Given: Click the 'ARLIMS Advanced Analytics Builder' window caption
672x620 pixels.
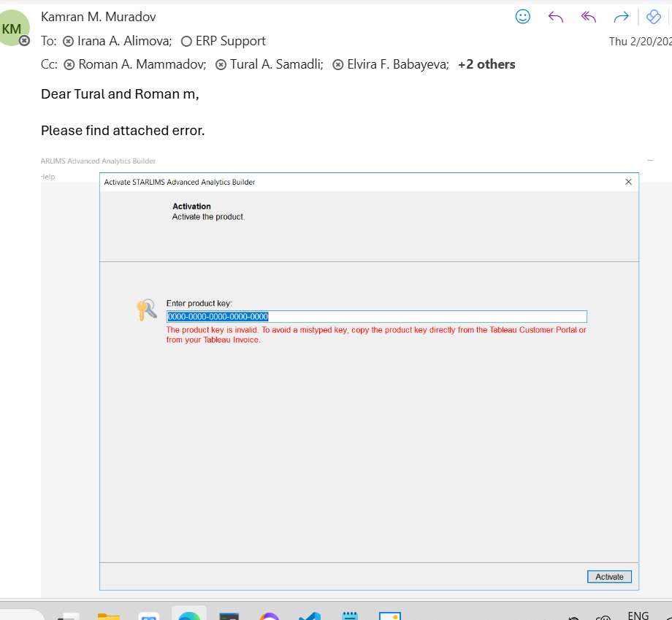Looking at the screenshot, I should (98, 161).
